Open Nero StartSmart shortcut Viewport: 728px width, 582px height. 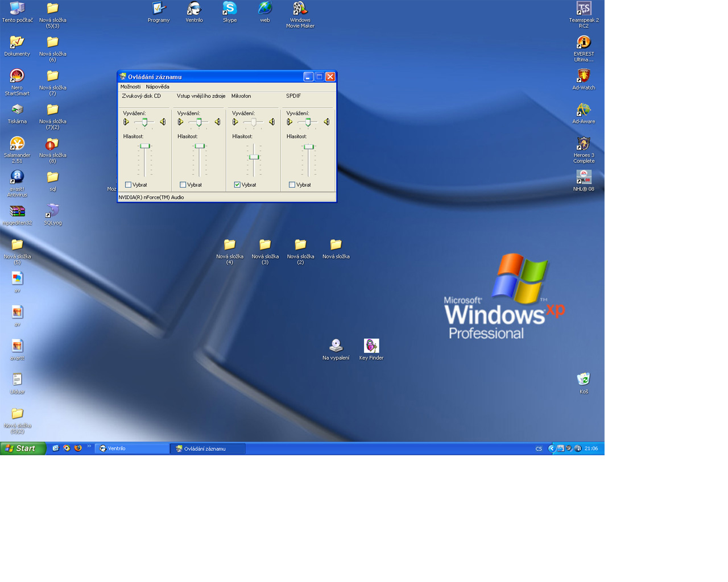pos(17,77)
